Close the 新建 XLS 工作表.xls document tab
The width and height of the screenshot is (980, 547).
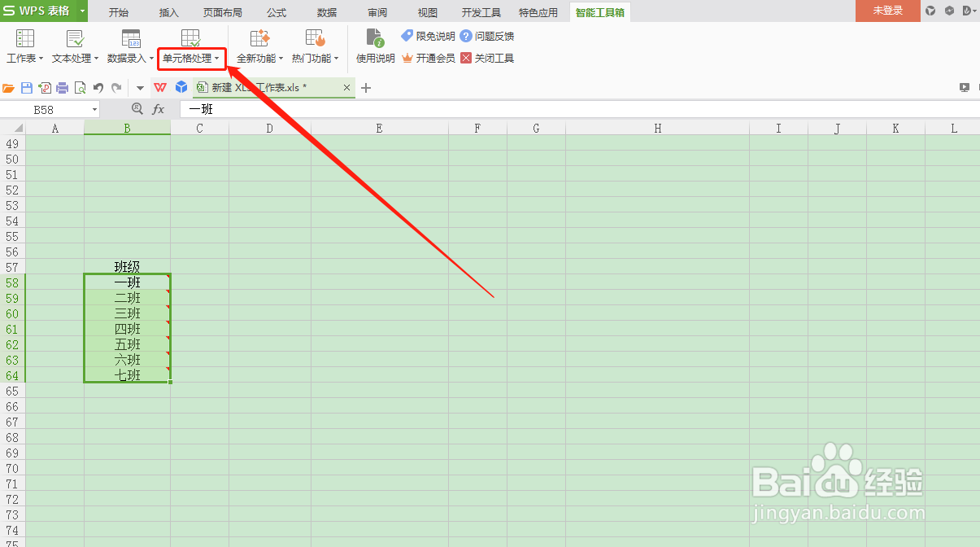(x=347, y=88)
